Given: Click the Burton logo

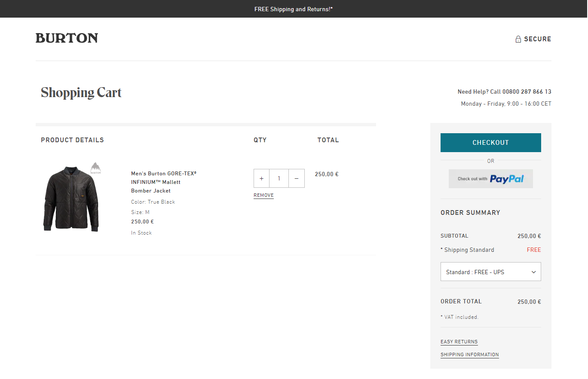Looking at the screenshot, I should [x=67, y=38].
